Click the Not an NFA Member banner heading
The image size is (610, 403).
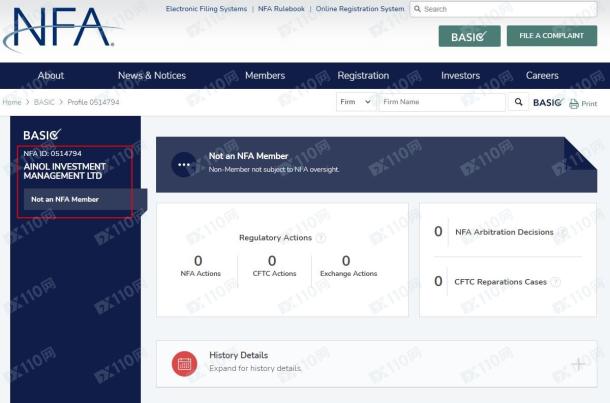249,156
